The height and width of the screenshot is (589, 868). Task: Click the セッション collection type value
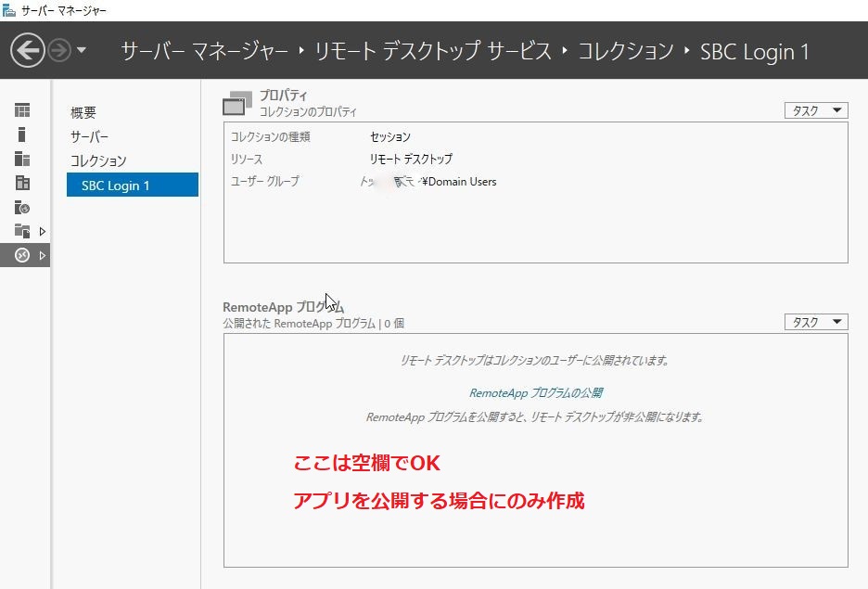tap(390, 136)
